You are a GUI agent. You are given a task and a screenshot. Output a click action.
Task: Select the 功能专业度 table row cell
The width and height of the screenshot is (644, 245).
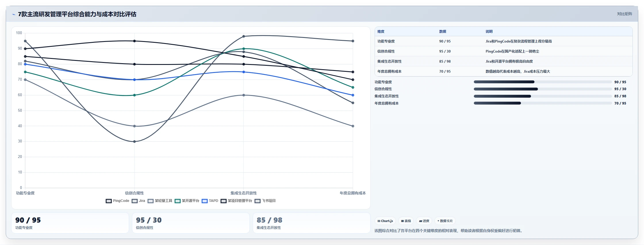click(x=386, y=41)
